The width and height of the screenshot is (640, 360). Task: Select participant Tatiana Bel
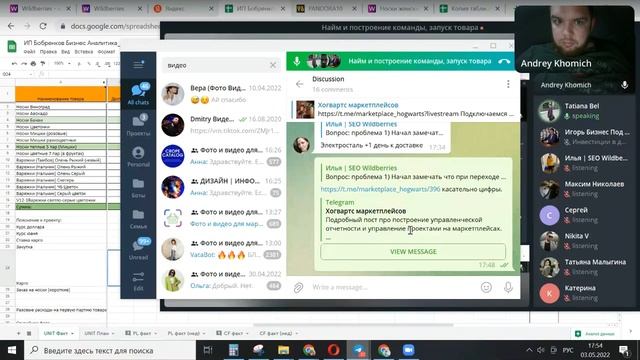[584, 111]
